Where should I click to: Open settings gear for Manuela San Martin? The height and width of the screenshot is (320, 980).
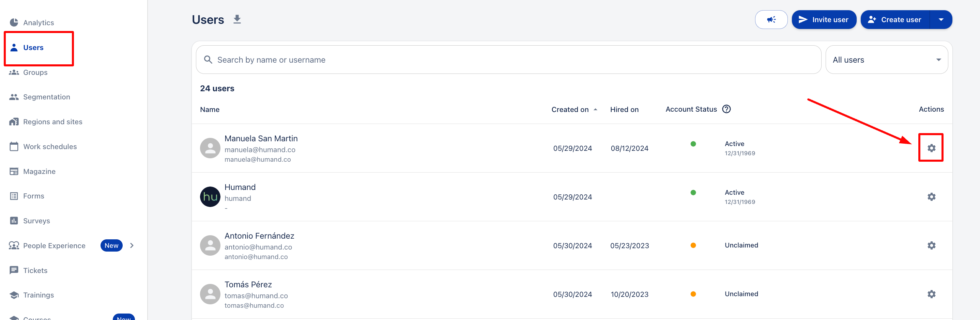(x=931, y=148)
